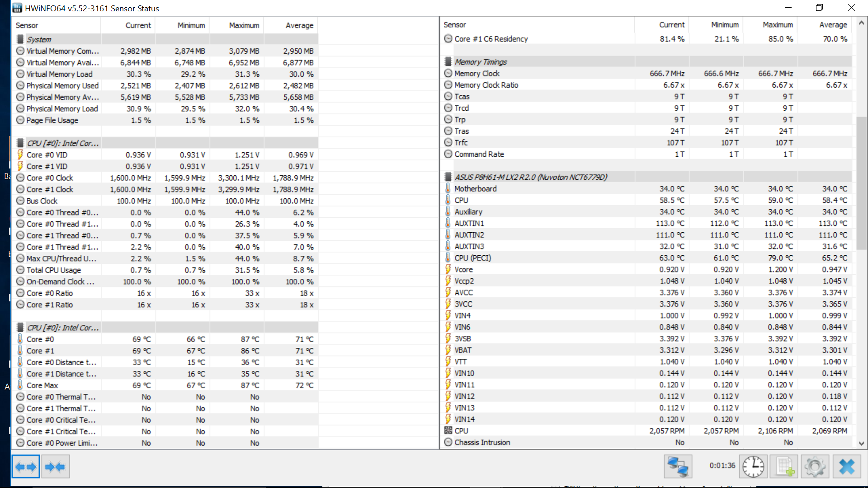The height and width of the screenshot is (488, 868).
Task: Select the Core #1 Ratio row
Action: pyautogui.click(x=165, y=305)
